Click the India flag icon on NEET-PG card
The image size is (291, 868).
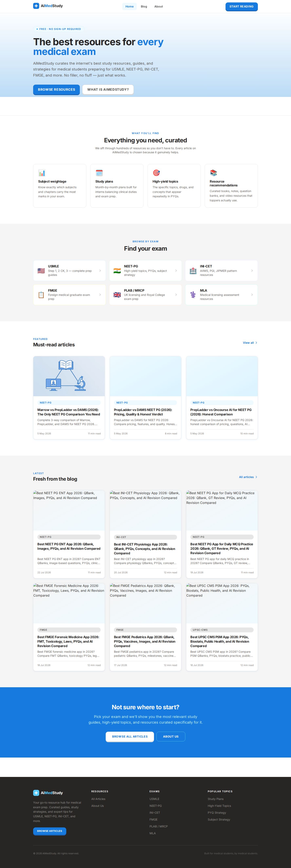coord(117,271)
